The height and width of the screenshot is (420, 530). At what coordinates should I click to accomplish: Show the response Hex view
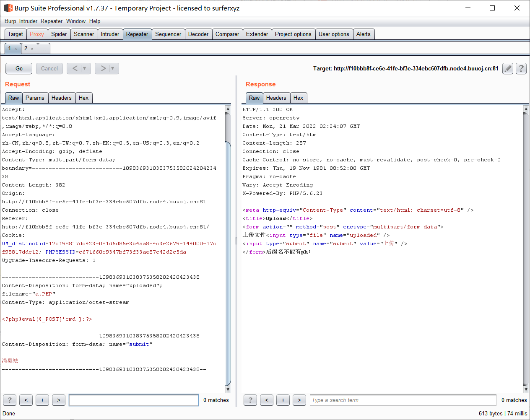point(299,98)
